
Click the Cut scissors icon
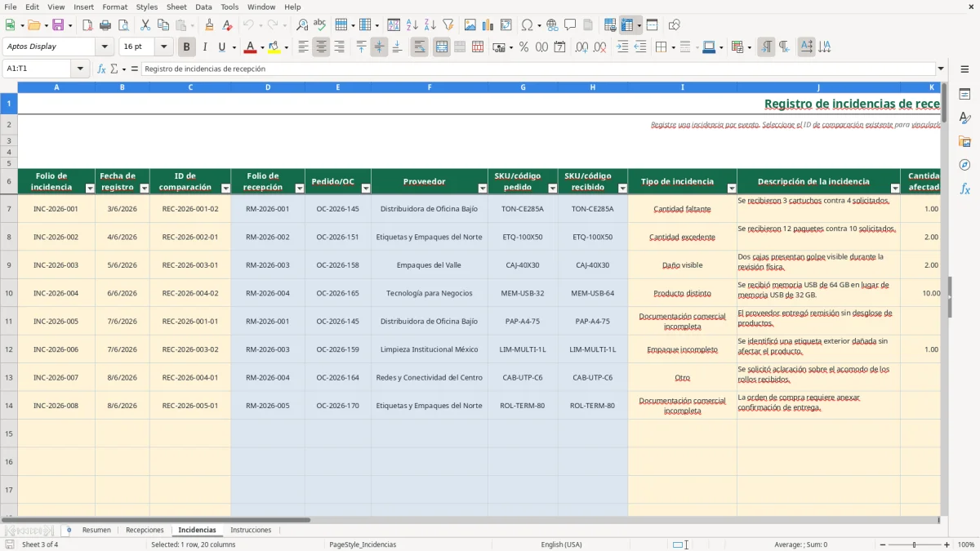[145, 25]
